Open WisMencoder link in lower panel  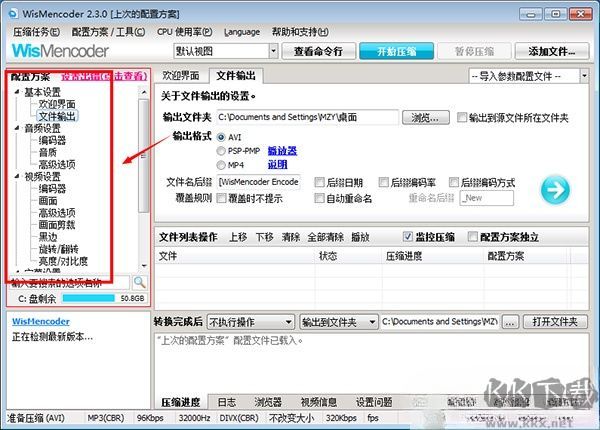(x=41, y=321)
